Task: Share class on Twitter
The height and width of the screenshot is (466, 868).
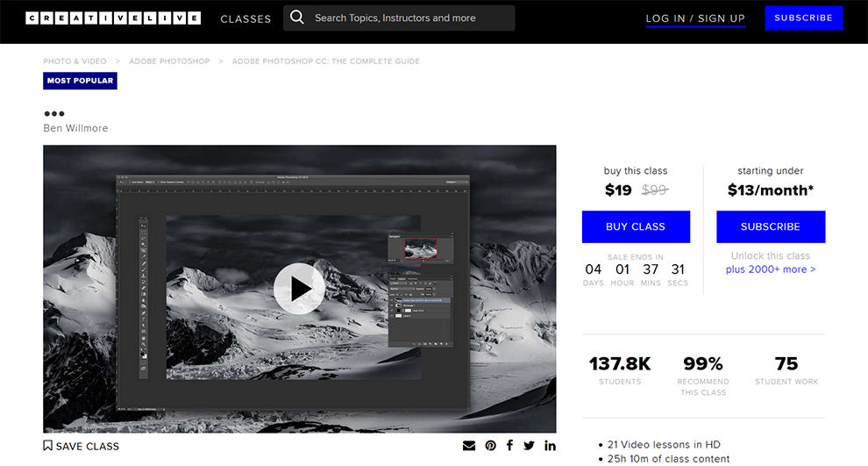Action: [x=530, y=446]
